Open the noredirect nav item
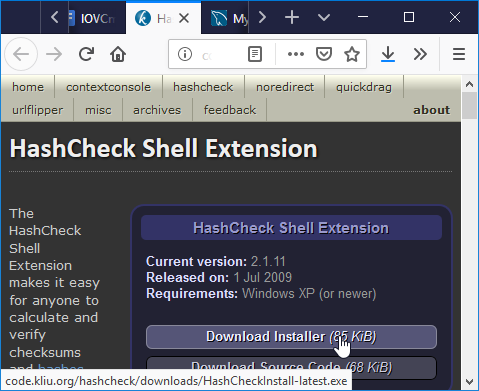This screenshot has width=479, height=391. click(x=285, y=87)
